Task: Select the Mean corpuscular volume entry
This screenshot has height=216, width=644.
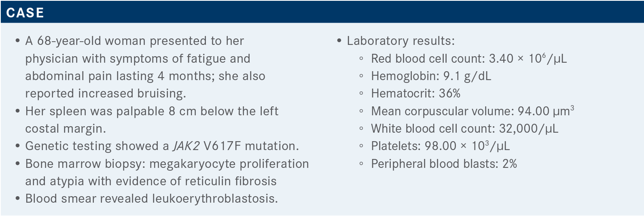Action: click(472, 111)
